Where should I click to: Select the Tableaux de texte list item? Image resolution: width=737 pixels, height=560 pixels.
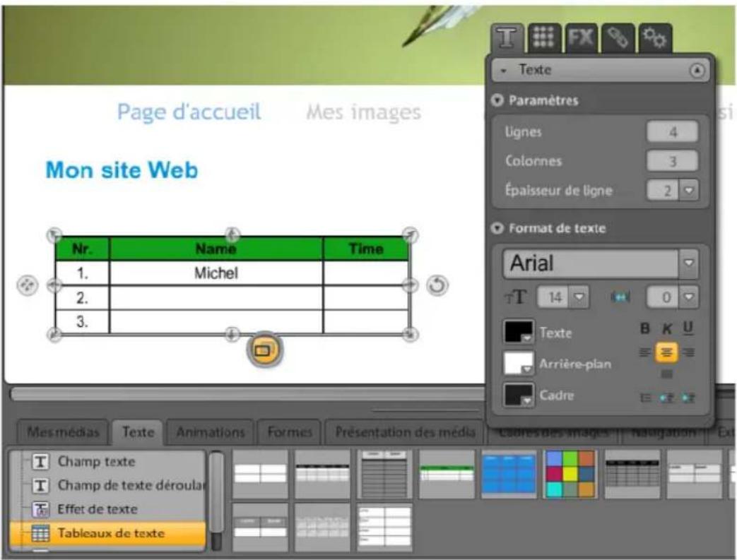[107, 533]
